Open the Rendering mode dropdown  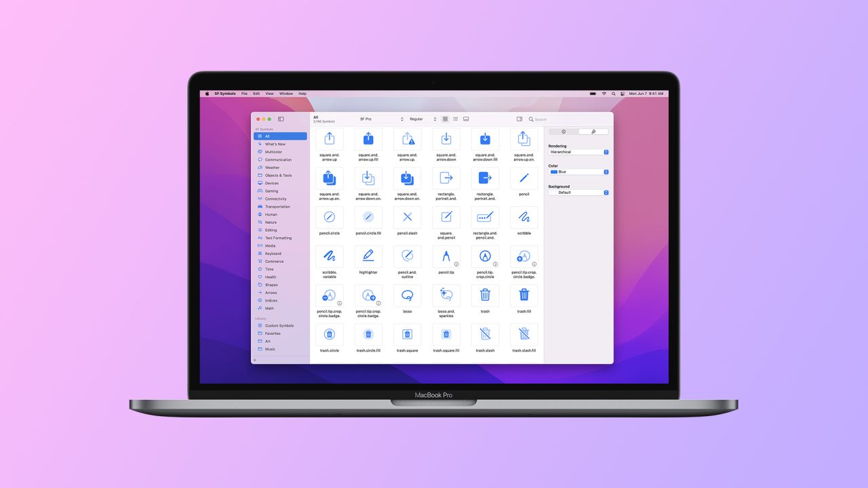tap(578, 152)
